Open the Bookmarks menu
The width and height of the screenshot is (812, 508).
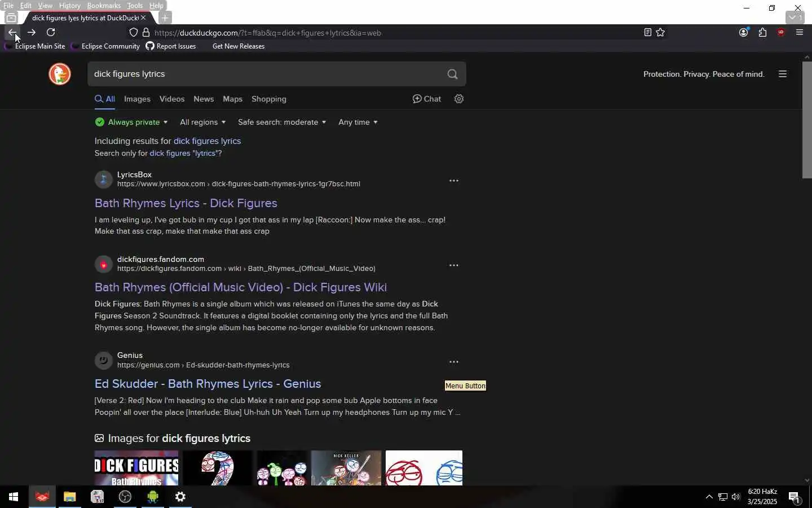click(x=104, y=6)
